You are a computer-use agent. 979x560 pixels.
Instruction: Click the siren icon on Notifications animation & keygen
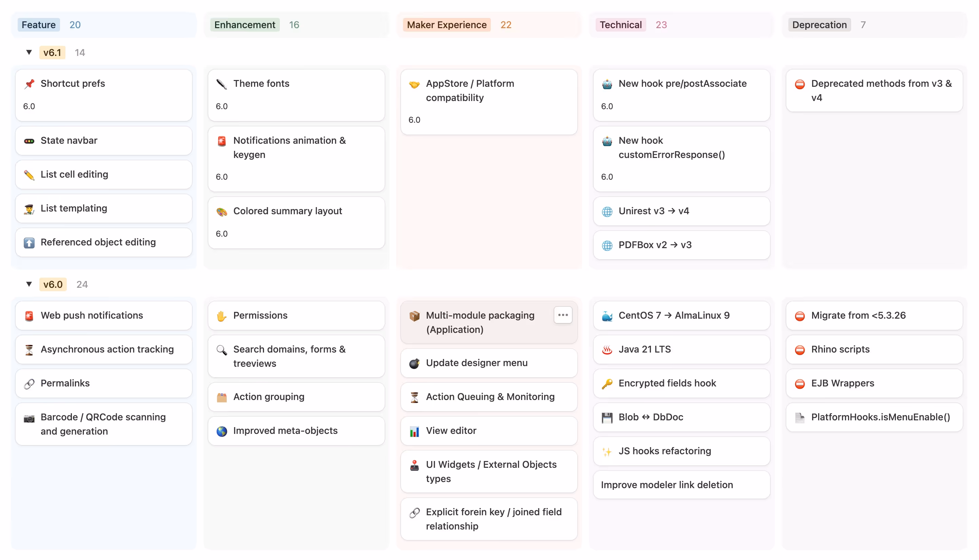(222, 141)
